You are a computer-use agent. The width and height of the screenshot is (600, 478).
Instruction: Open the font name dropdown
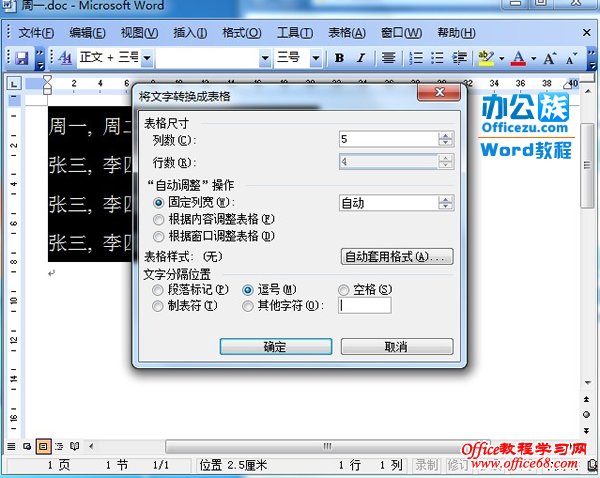pyautogui.click(x=265, y=58)
